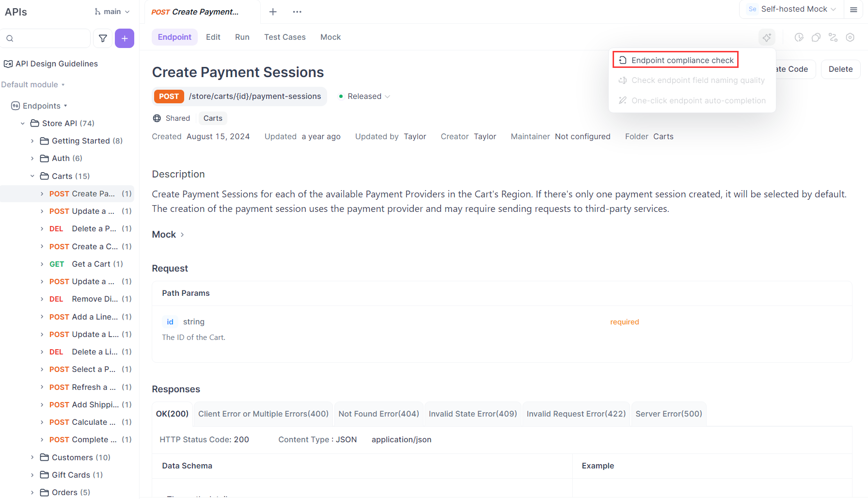This screenshot has height=499, width=868.
Task: Open comments with the chat bubble icon
Action: [x=816, y=37]
